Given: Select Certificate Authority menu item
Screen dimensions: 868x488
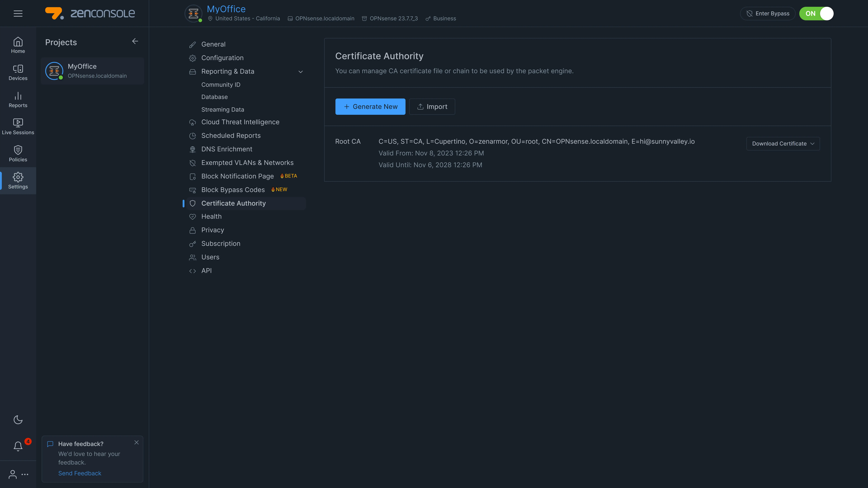Looking at the screenshot, I should click(246, 203).
